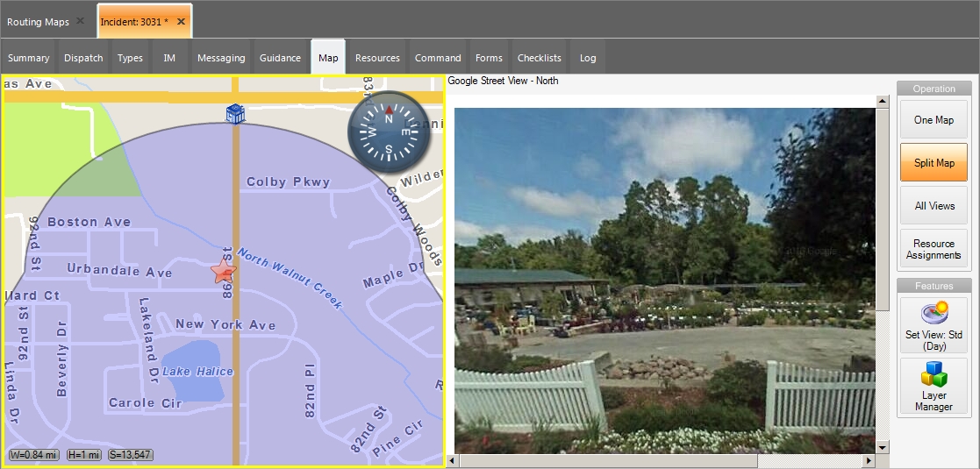The height and width of the screenshot is (469, 980).
Task: Switch to the Command tab
Action: (438, 58)
